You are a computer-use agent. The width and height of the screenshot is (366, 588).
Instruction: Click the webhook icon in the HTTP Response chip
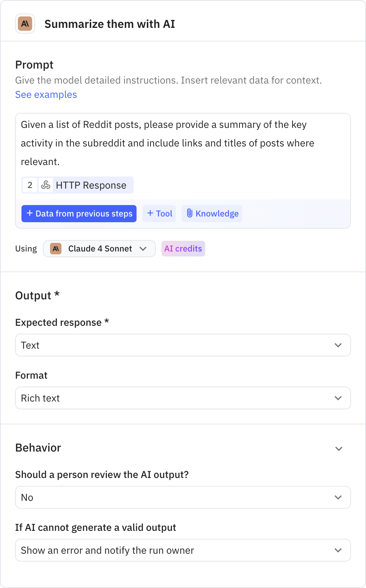click(x=46, y=185)
